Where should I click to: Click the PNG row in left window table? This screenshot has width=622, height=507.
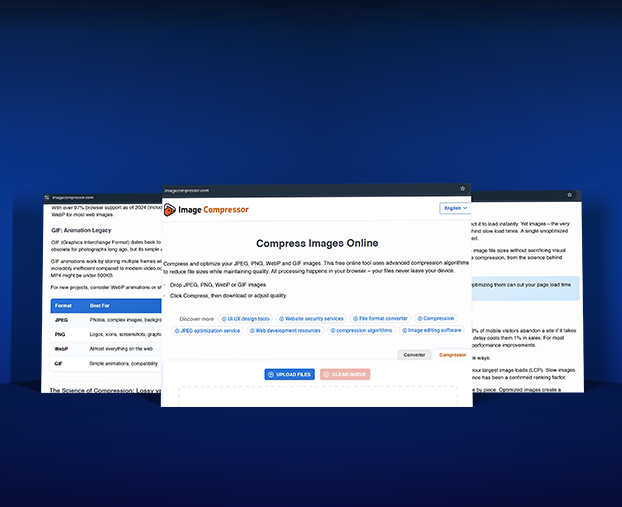106,334
